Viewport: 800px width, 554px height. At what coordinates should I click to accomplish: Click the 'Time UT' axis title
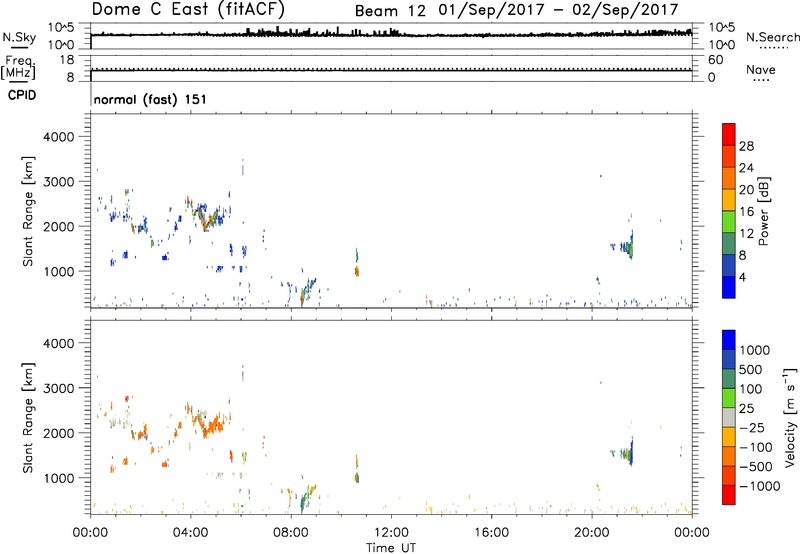click(391, 548)
